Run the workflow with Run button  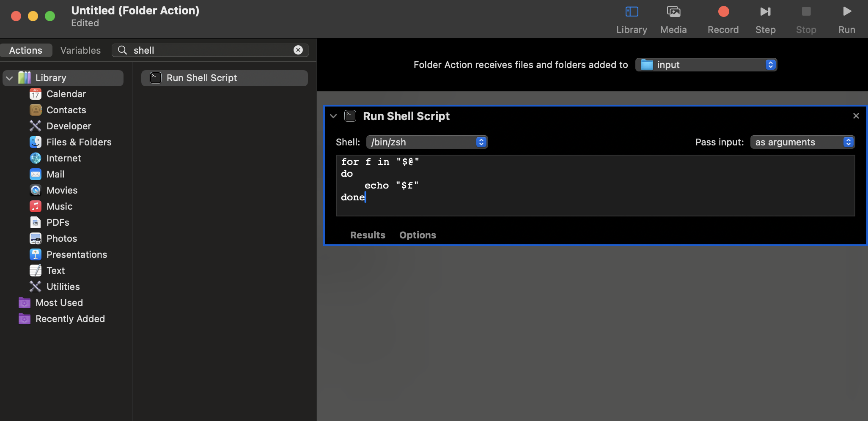(846, 19)
